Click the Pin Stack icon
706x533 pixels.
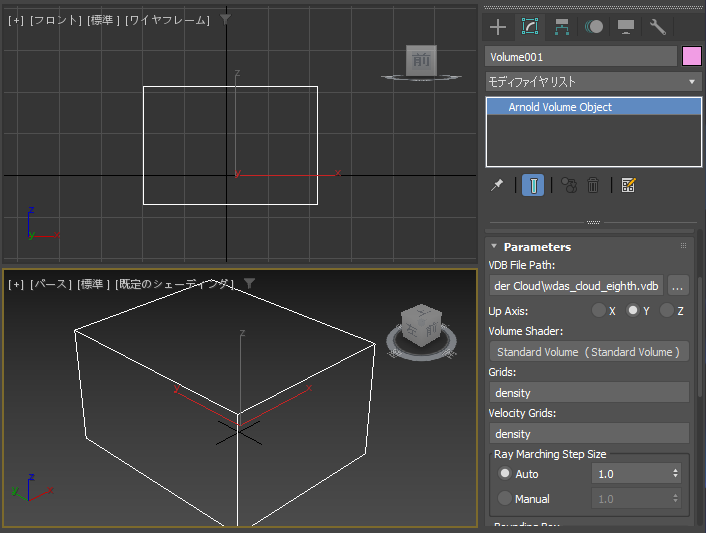click(x=497, y=185)
